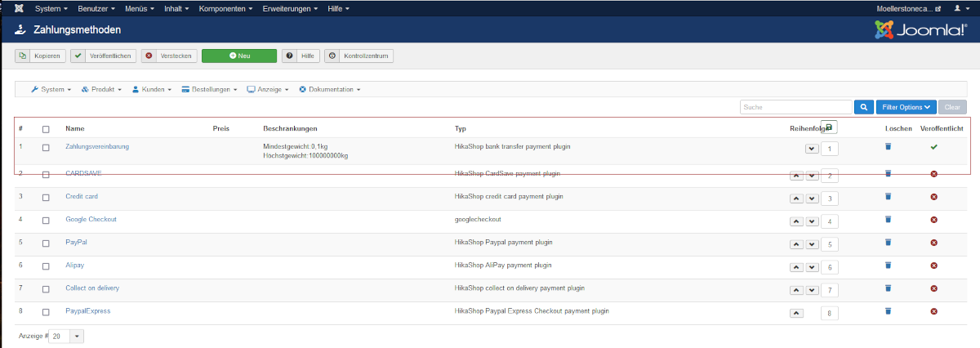
Task: Publish the Alipay payment method
Action: [933, 266]
